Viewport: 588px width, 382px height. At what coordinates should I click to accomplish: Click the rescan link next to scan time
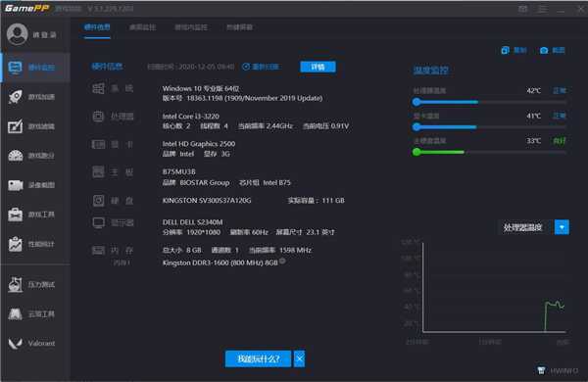(261, 67)
